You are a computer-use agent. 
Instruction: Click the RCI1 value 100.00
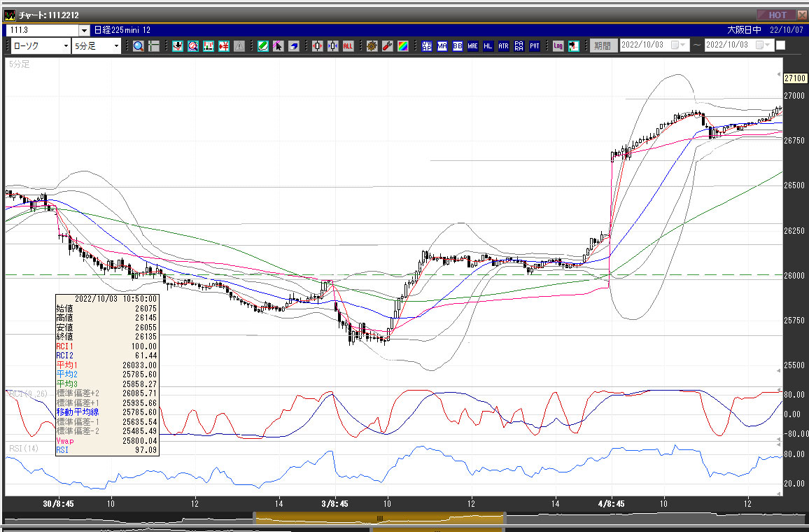pyautogui.click(x=144, y=346)
